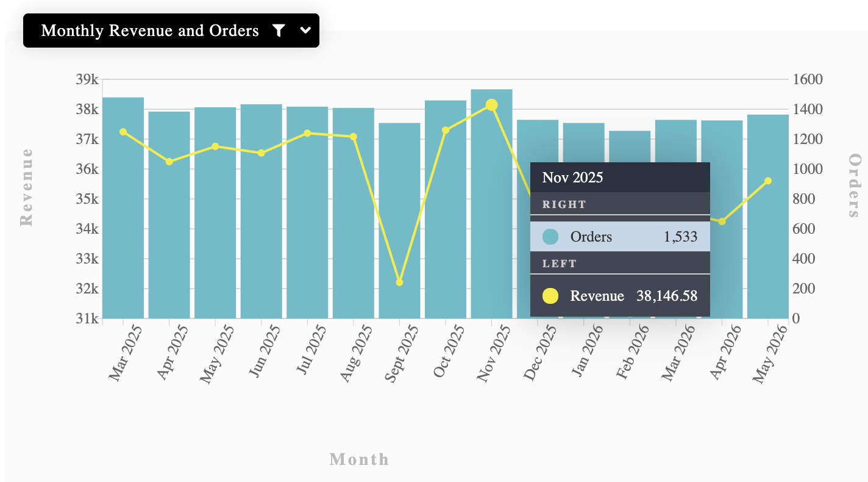The height and width of the screenshot is (482, 868).
Task: Click the Apr 2026 orders bar
Action: tap(722, 220)
